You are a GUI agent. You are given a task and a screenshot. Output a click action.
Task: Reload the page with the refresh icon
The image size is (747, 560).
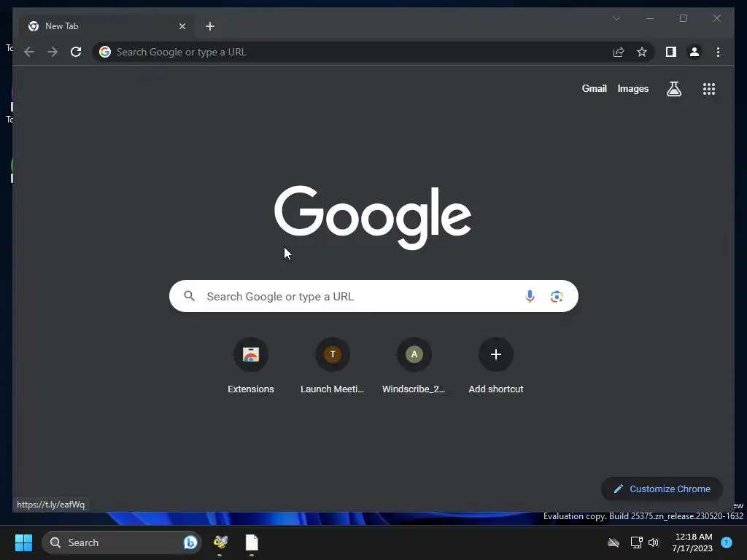coord(76,52)
